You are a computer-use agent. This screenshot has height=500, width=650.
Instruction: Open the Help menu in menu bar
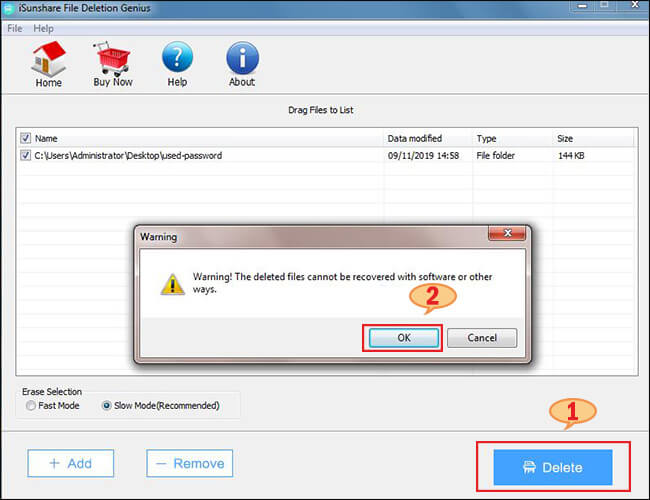coord(44,29)
